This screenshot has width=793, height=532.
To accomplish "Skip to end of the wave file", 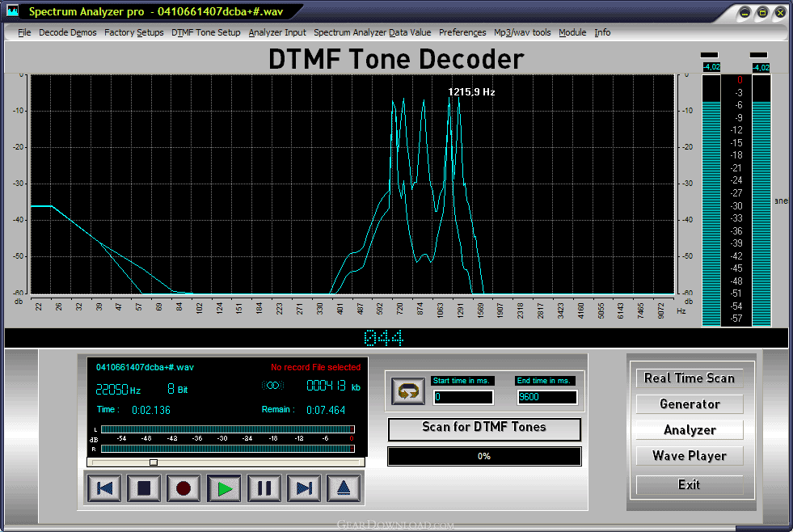I will [304, 488].
